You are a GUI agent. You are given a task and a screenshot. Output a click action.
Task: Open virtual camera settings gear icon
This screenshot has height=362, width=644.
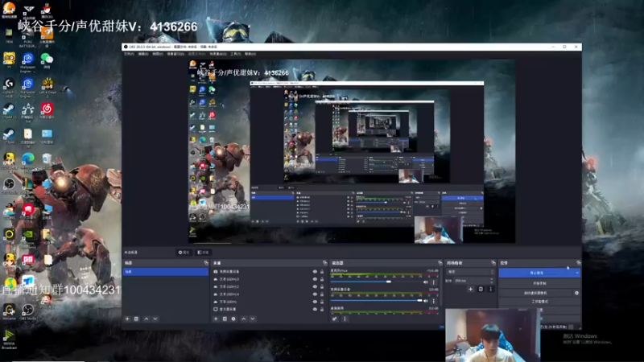(576, 293)
